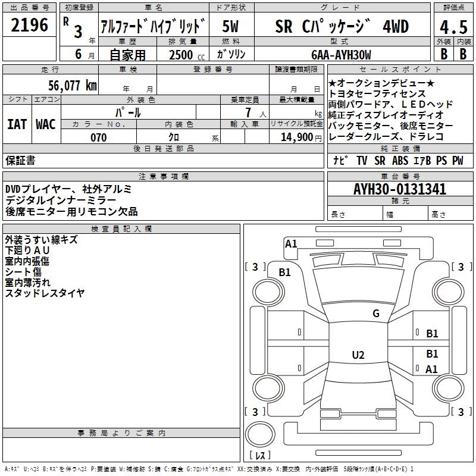Select the grade SR Cパッケージ 4WD

342,27
